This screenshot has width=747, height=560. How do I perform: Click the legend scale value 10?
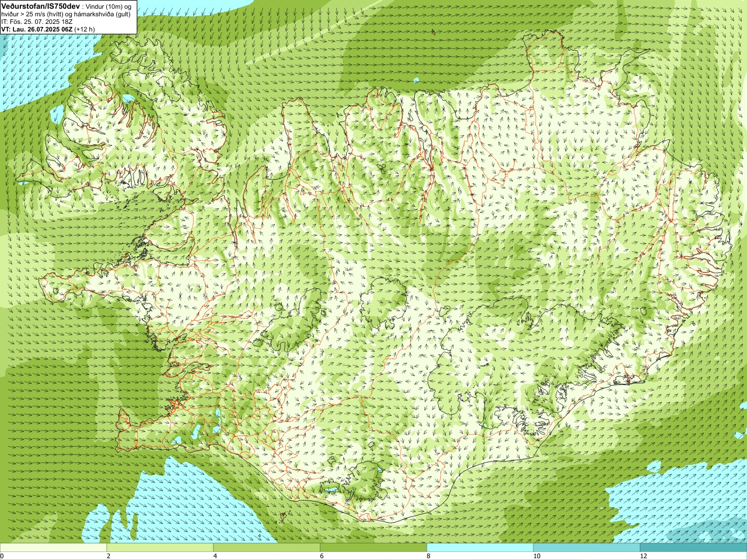536,556
